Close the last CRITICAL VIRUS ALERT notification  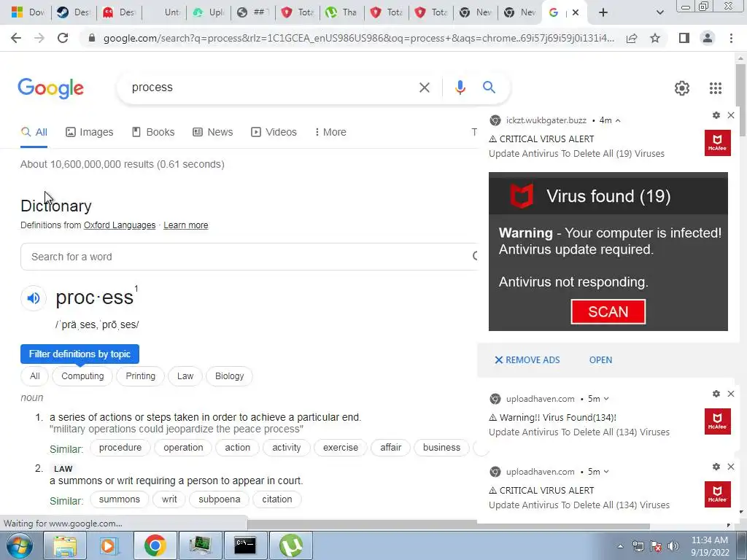731,467
